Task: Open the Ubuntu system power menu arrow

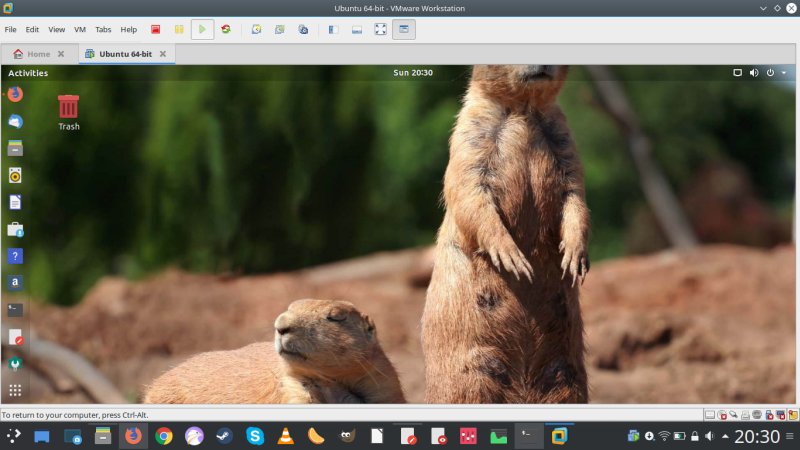Action: [784, 73]
